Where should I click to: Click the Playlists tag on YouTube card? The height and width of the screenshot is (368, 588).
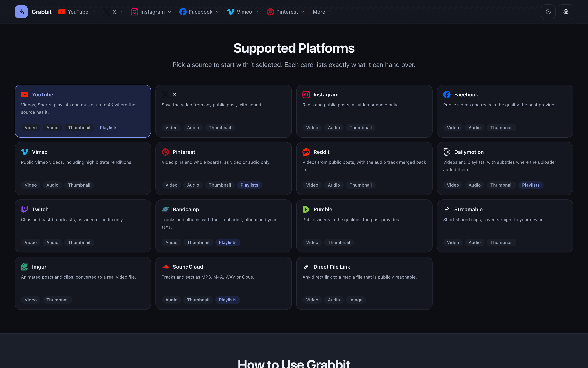[108, 128]
